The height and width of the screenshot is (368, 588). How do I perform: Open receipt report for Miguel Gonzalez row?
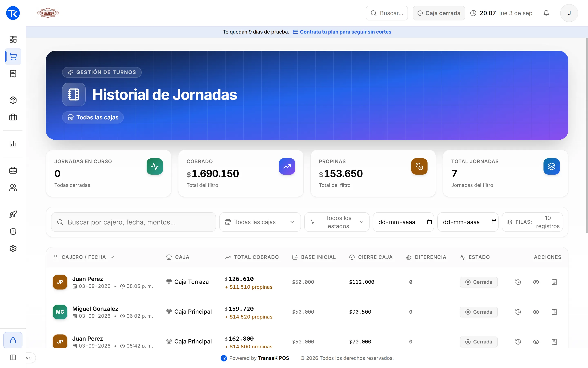(554, 312)
